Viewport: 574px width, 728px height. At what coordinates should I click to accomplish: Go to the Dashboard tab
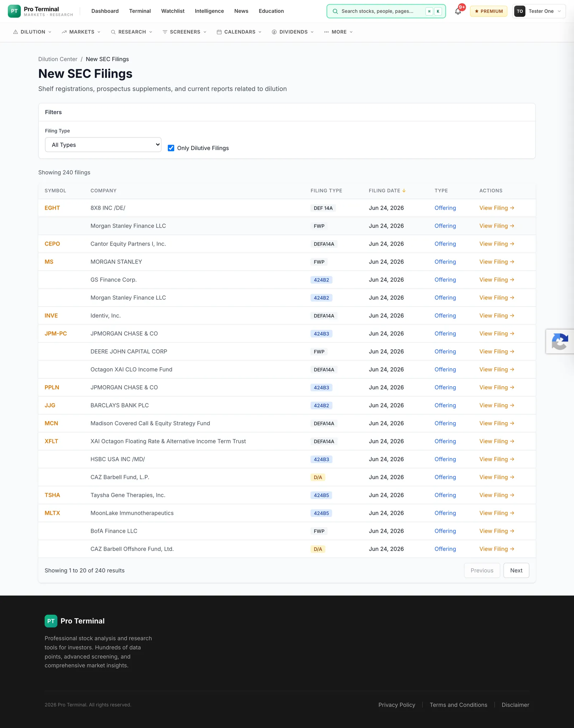(x=105, y=11)
